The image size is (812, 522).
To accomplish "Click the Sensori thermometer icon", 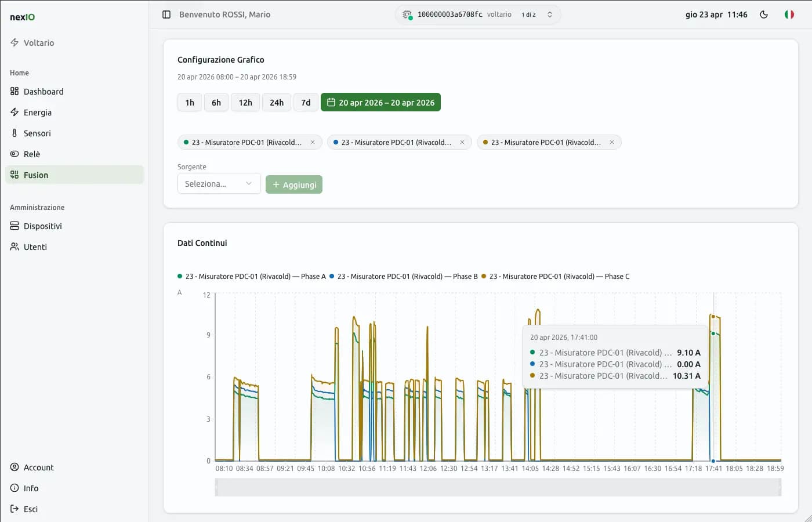I will pos(14,133).
